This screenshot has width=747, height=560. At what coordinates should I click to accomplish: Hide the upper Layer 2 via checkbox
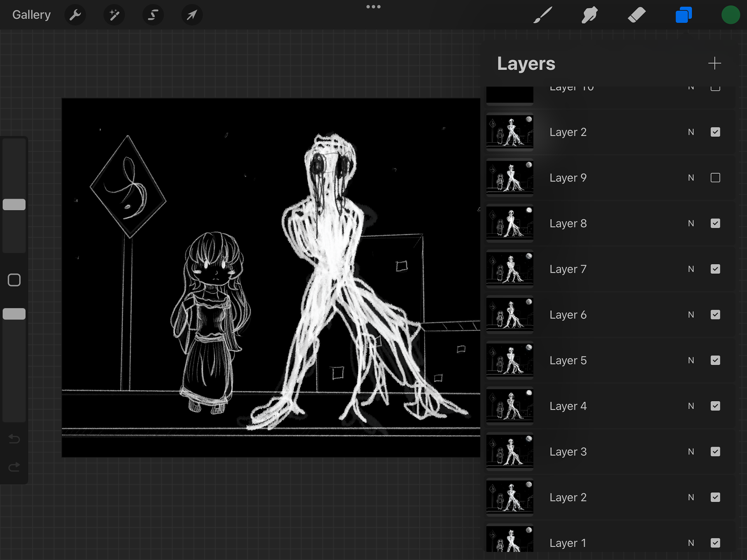[x=715, y=132]
